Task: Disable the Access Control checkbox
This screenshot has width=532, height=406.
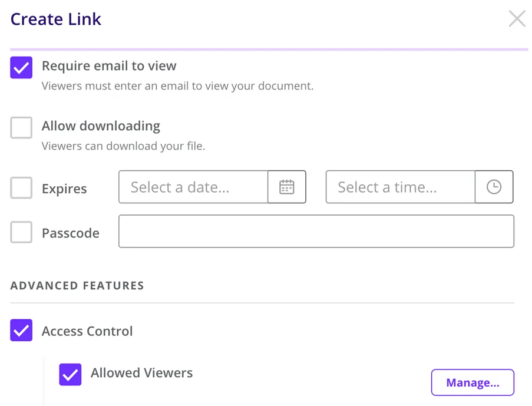Action: [x=21, y=330]
